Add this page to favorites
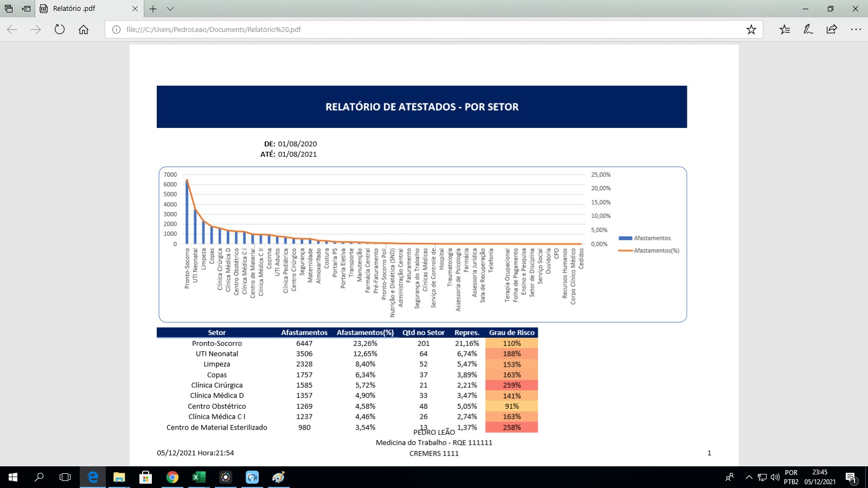868x488 pixels. 751,29
